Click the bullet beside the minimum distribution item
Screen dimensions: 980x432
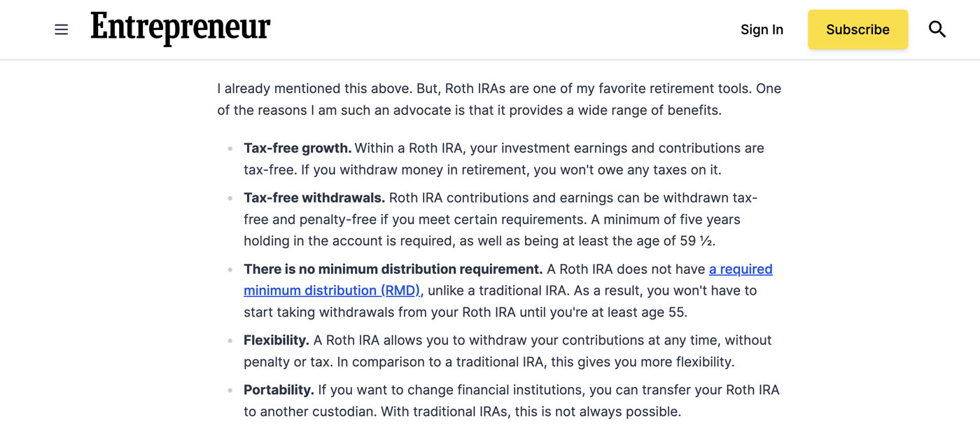click(230, 270)
